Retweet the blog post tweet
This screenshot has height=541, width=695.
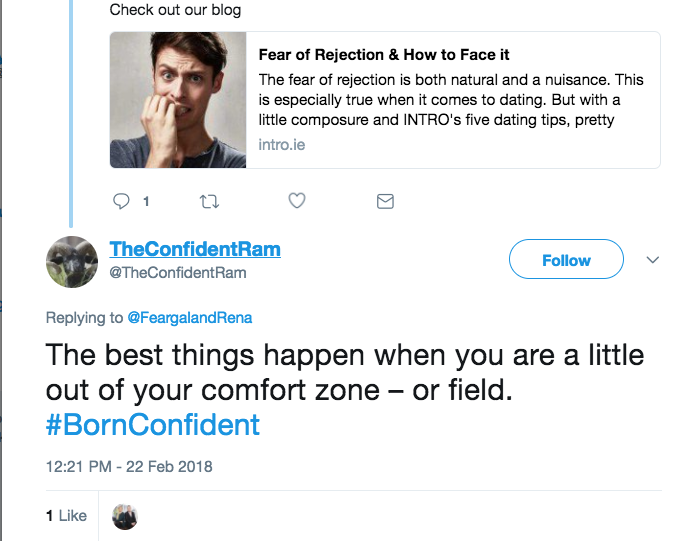point(210,201)
